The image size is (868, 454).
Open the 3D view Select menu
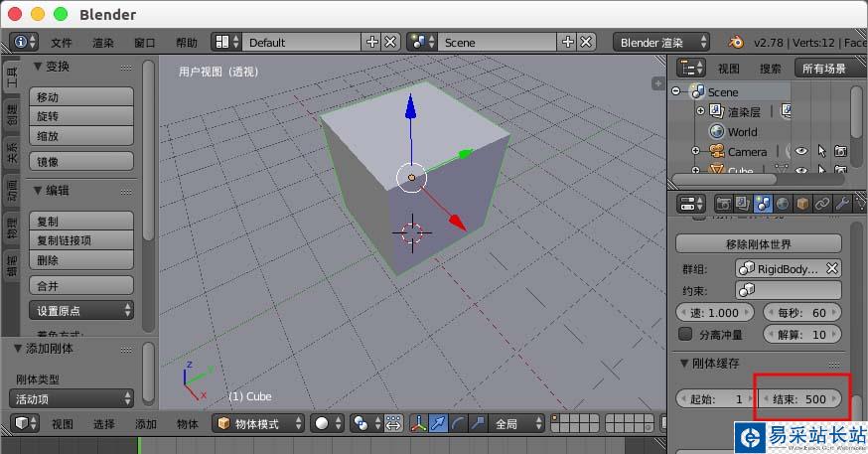[104, 424]
